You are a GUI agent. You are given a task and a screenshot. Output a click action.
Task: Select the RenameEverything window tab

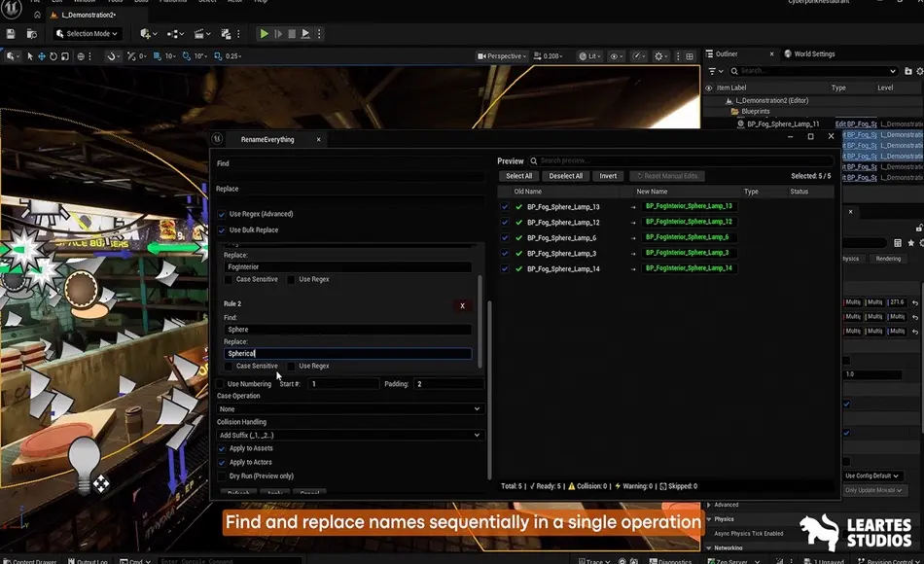267,140
